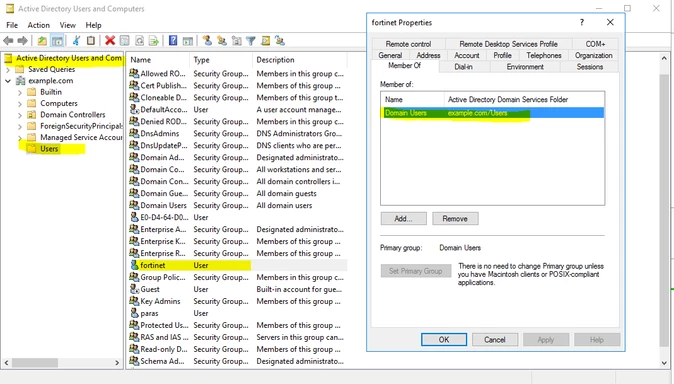
Task: Click the Refresh toolbar icon
Action: (x=139, y=41)
